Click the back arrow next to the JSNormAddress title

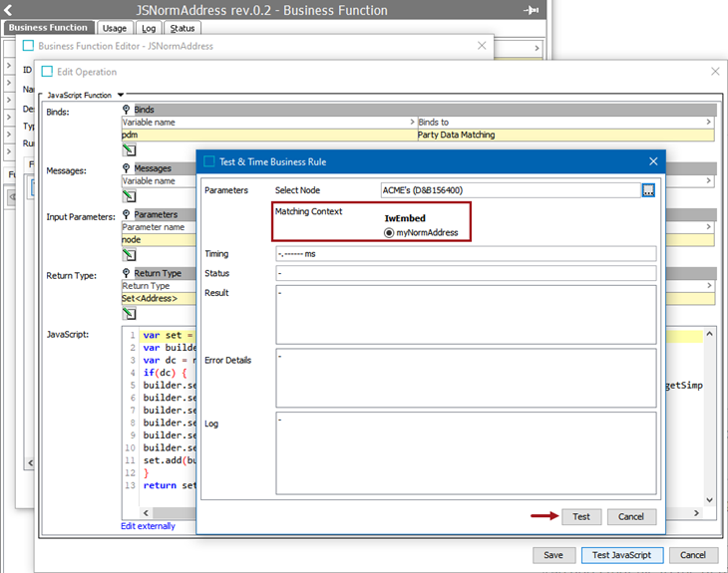pos(9,10)
